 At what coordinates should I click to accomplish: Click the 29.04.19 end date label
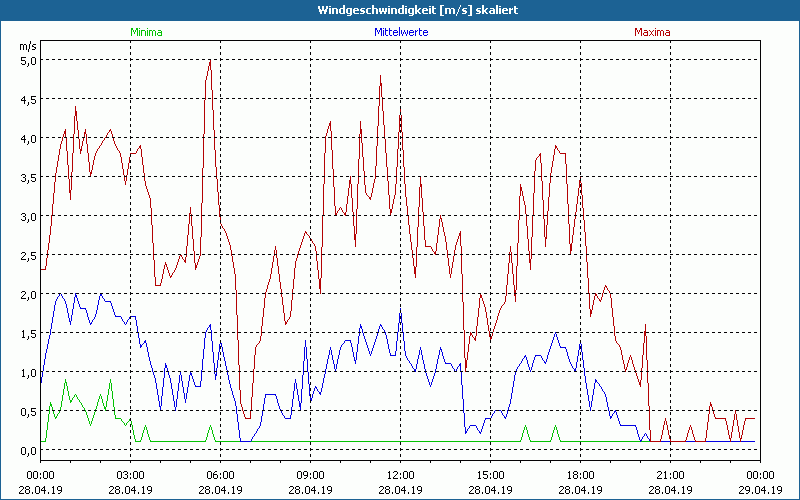[760, 490]
